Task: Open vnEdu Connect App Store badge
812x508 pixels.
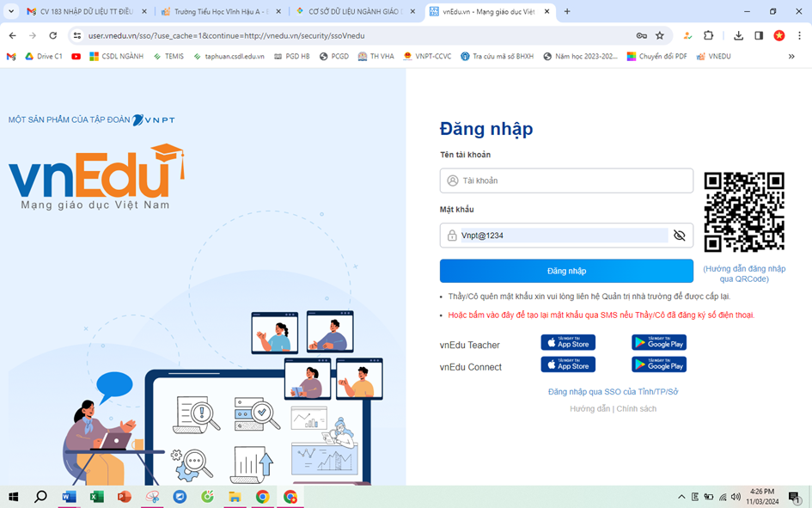Action: tap(568, 364)
